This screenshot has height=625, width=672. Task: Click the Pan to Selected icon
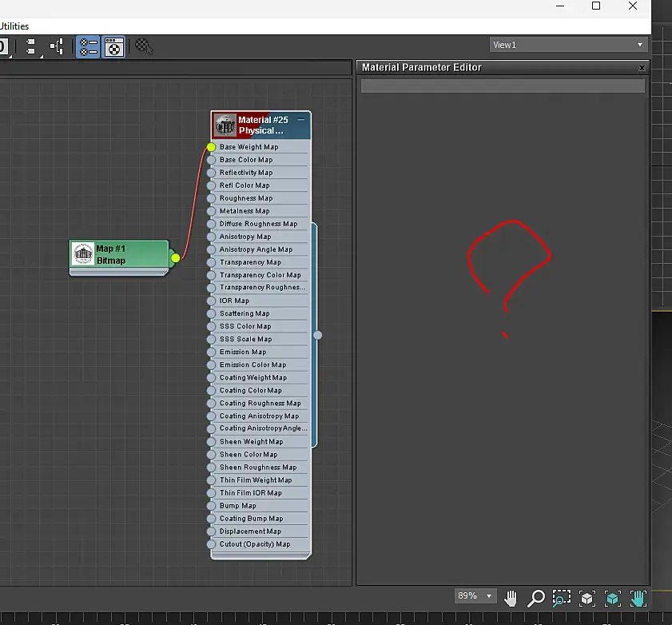pos(638,598)
